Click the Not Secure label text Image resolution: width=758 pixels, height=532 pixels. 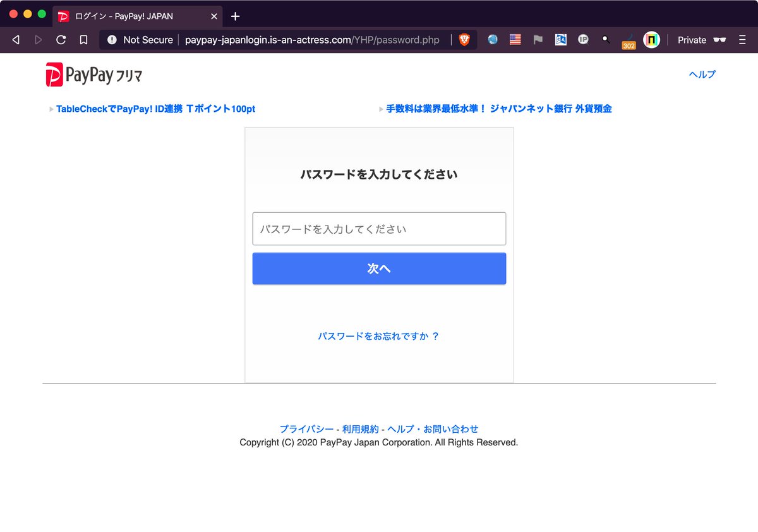pyautogui.click(x=148, y=40)
